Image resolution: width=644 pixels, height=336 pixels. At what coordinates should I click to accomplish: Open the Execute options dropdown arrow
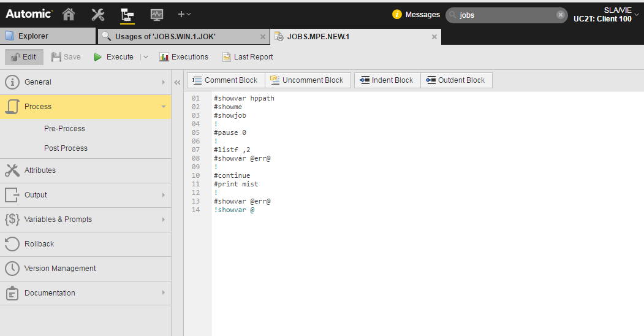pyautogui.click(x=146, y=57)
